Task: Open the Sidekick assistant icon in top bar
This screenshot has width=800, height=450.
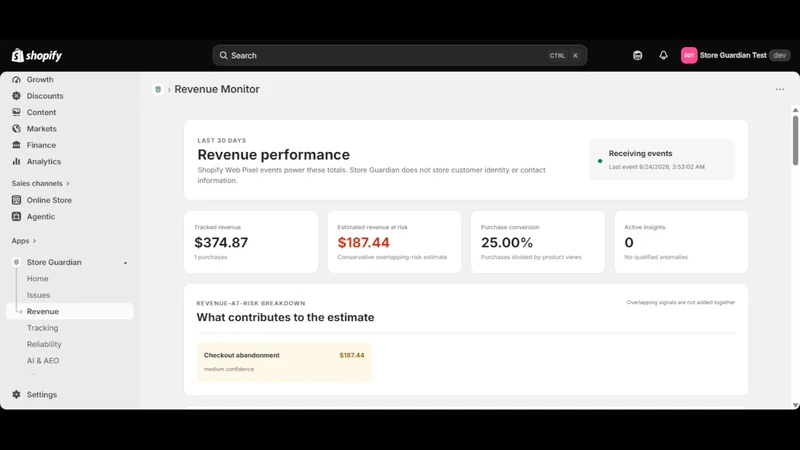Action: pyautogui.click(x=637, y=55)
